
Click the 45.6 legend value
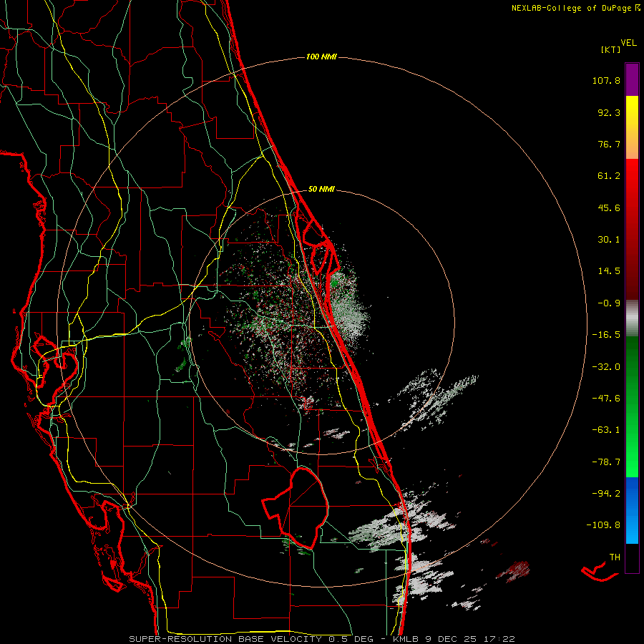(x=609, y=208)
